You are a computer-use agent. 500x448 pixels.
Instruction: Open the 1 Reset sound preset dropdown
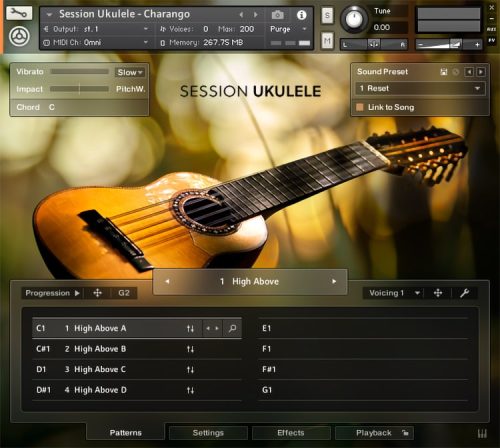420,89
